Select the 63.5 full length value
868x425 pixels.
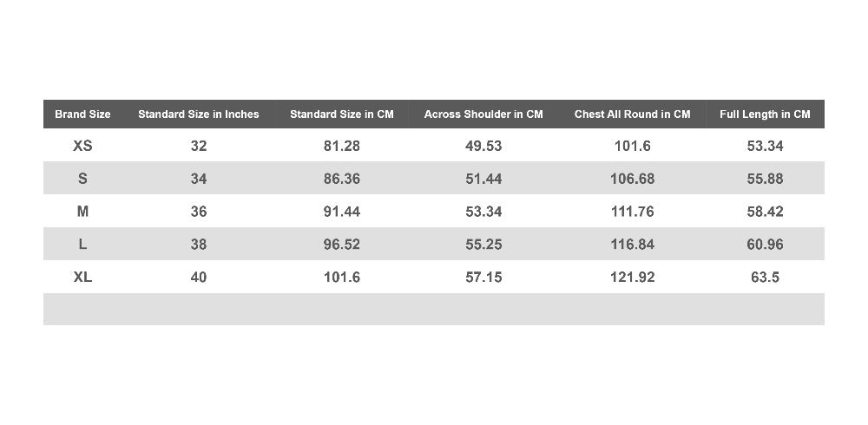click(x=765, y=277)
